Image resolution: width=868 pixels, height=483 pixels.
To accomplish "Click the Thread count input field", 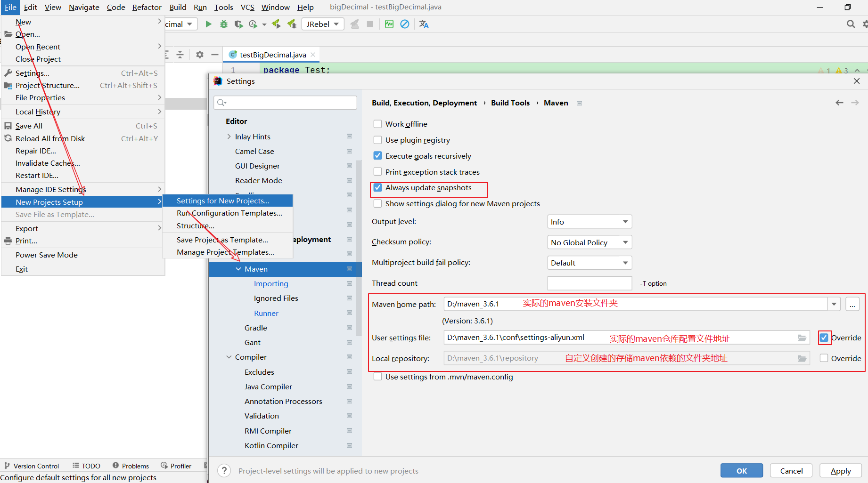I will [x=590, y=283].
